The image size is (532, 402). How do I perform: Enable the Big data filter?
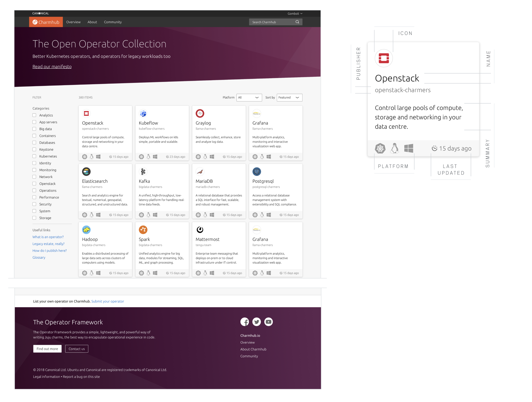34,129
